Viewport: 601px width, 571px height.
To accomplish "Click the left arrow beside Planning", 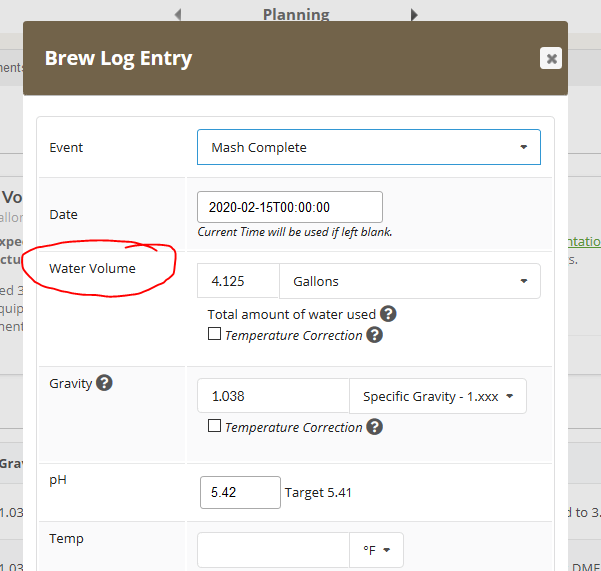I will (178, 14).
